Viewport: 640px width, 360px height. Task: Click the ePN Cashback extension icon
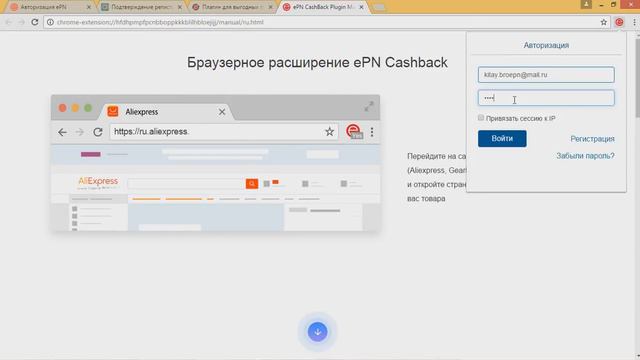(x=619, y=22)
